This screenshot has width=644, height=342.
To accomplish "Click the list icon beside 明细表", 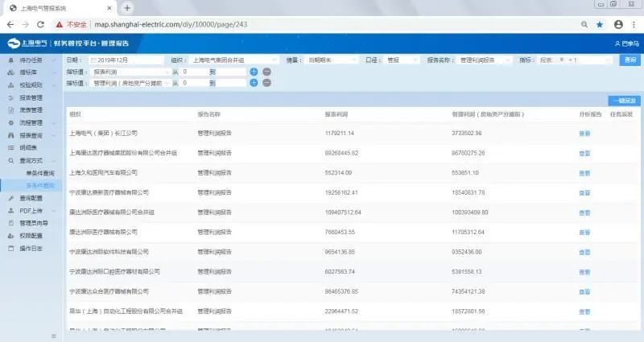I will pos(11,147).
